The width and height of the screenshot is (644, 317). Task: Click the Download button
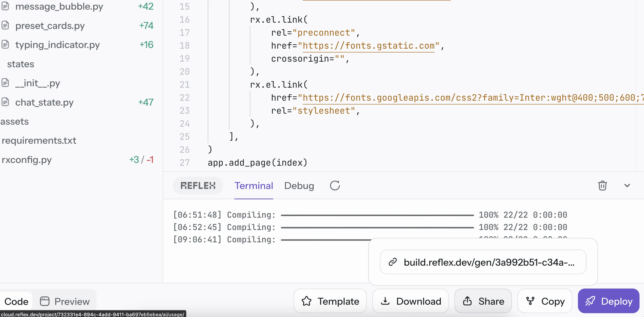point(411,301)
